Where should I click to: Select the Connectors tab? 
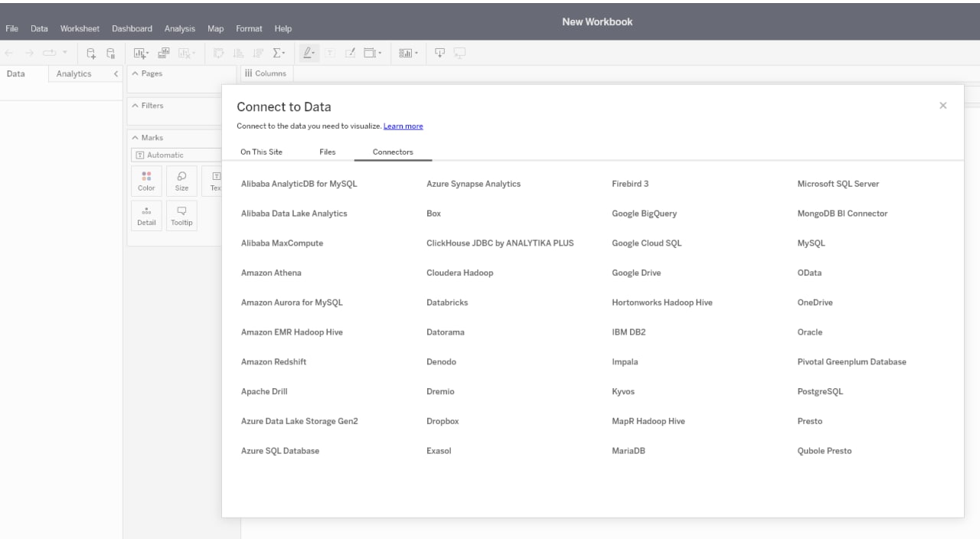pos(393,152)
